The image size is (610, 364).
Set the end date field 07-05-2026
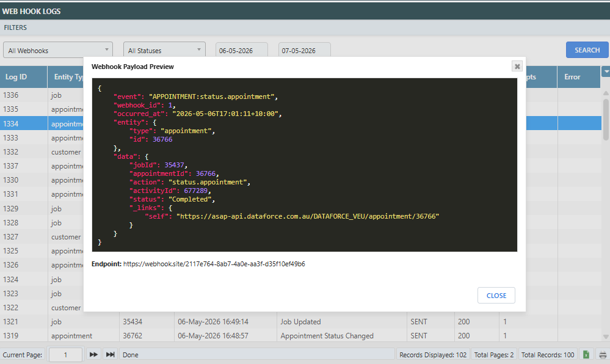coord(305,51)
